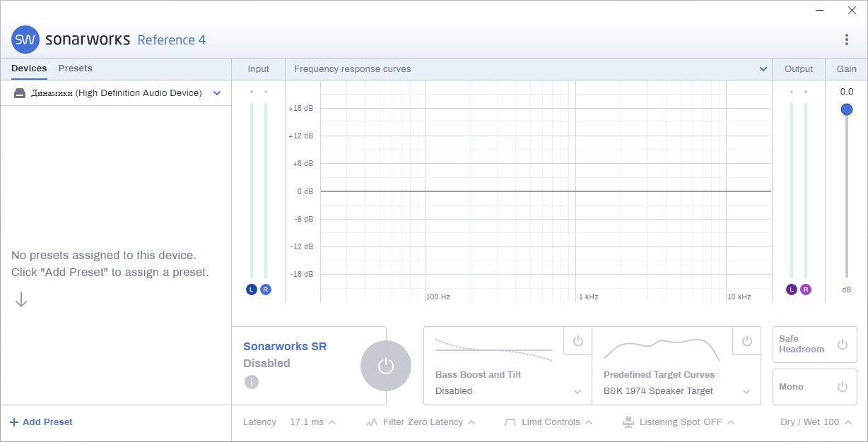
Task: Switch to the Presets tab
Action: (x=76, y=68)
